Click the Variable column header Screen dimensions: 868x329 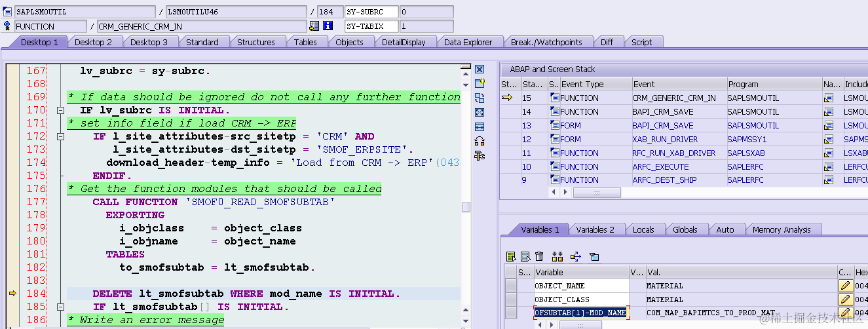(x=581, y=272)
